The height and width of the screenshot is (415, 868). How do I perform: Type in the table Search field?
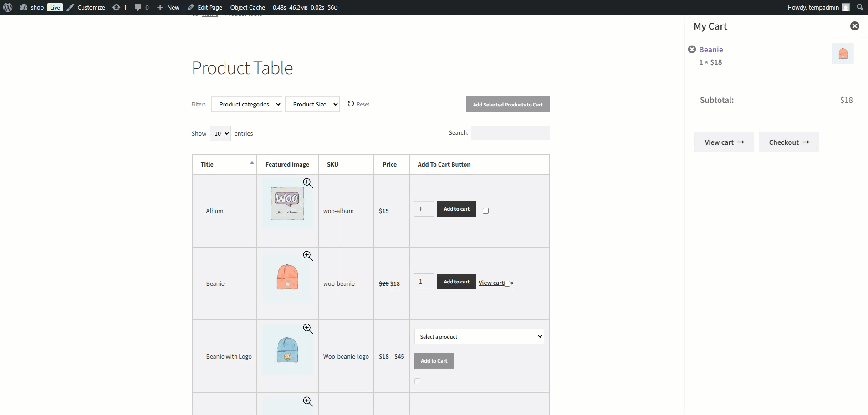coord(510,132)
